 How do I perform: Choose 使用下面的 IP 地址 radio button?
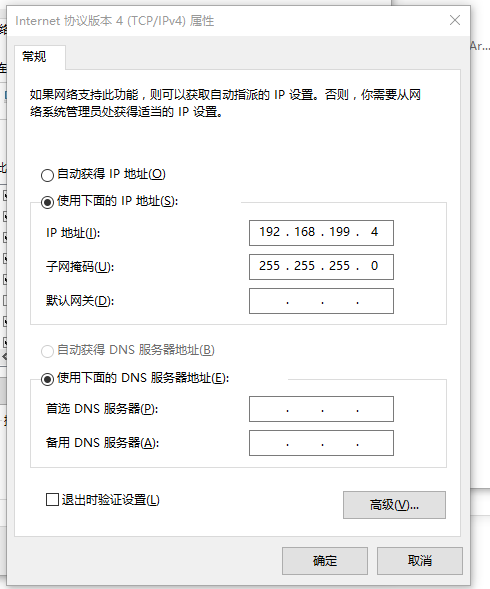(x=47, y=202)
